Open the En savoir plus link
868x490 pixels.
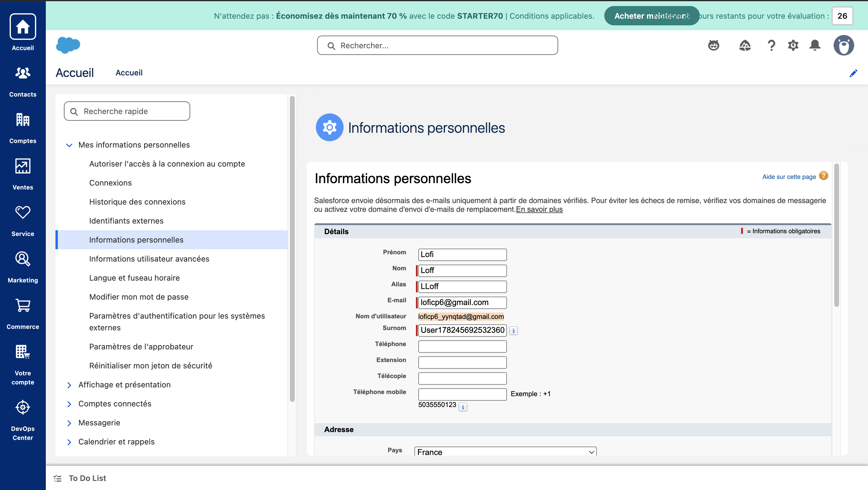tap(539, 209)
